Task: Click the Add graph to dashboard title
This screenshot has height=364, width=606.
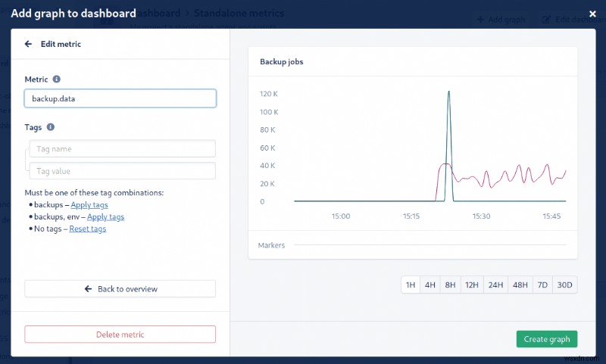Action: [x=73, y=14]
